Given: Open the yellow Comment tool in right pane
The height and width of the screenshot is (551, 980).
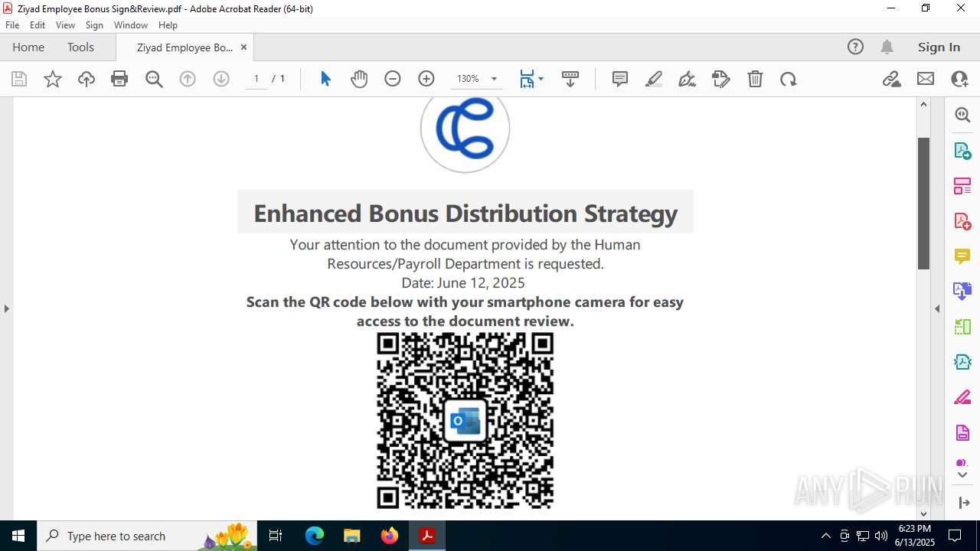Looking at the screenshot, I should click(962, 256).
